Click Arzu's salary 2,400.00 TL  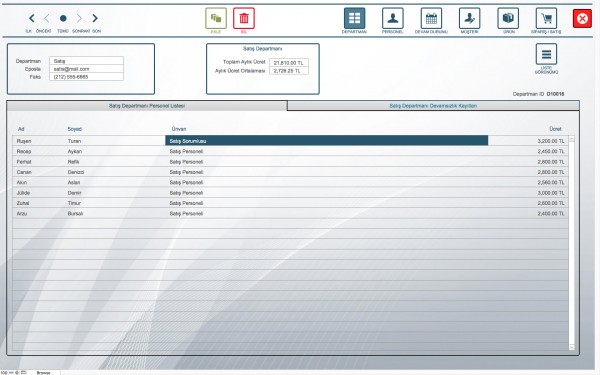(x=551, y=214)
